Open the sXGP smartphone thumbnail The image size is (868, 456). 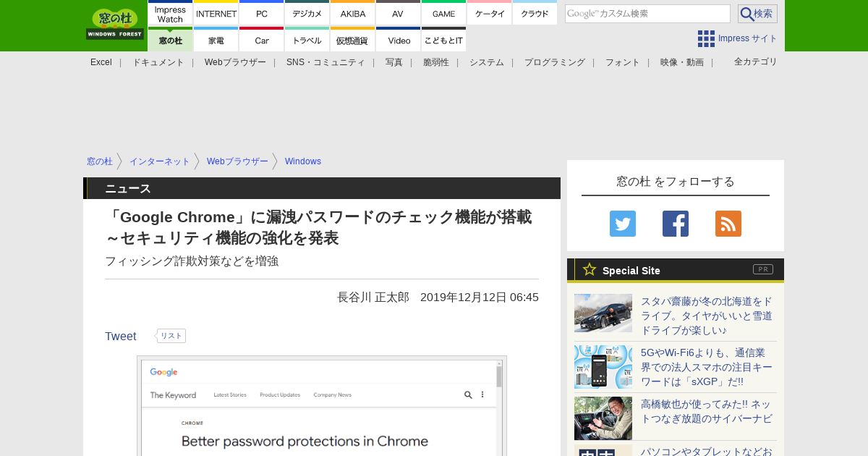(x=603, y=367)
